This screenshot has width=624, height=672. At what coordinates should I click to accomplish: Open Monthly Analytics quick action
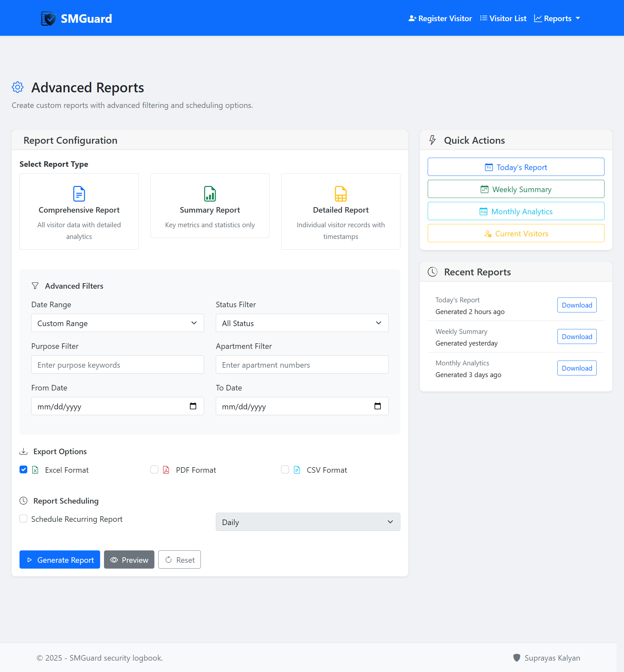[x=515, y=211]
